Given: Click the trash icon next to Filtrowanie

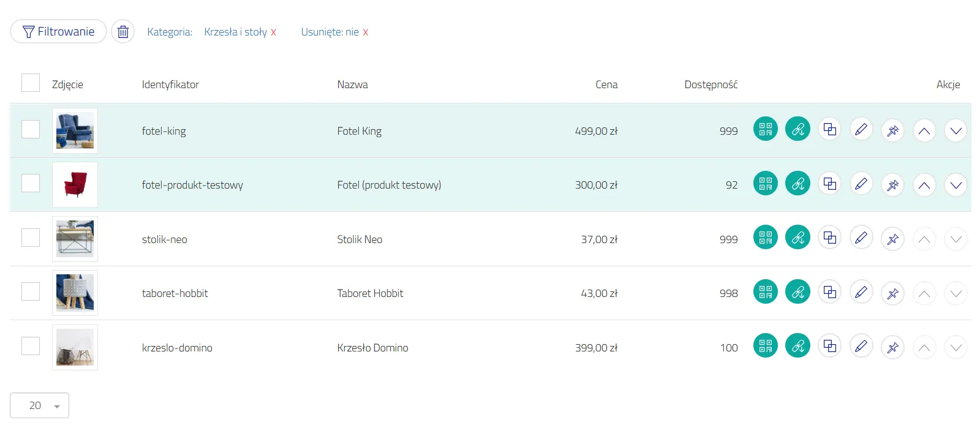Looking at the screenshot, I should (x=123, y=32).
